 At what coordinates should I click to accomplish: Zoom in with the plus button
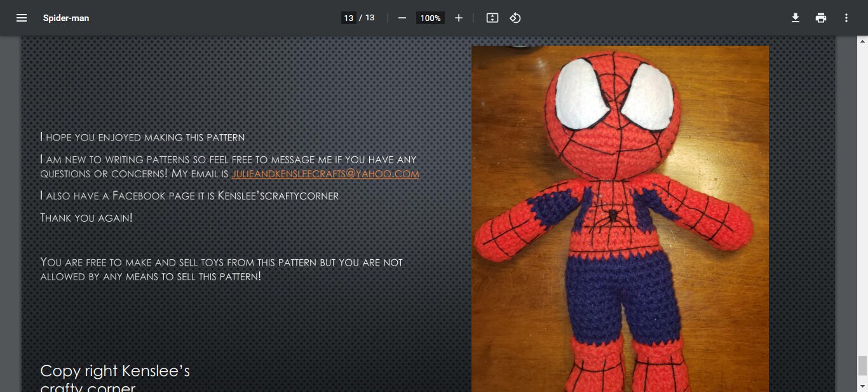[459, 18]
